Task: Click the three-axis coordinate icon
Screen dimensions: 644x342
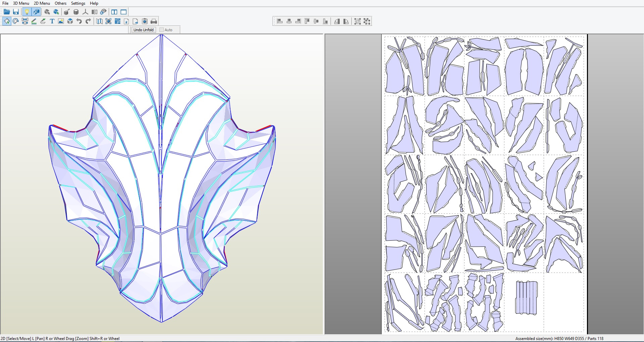Action: (x=85, y=12)
